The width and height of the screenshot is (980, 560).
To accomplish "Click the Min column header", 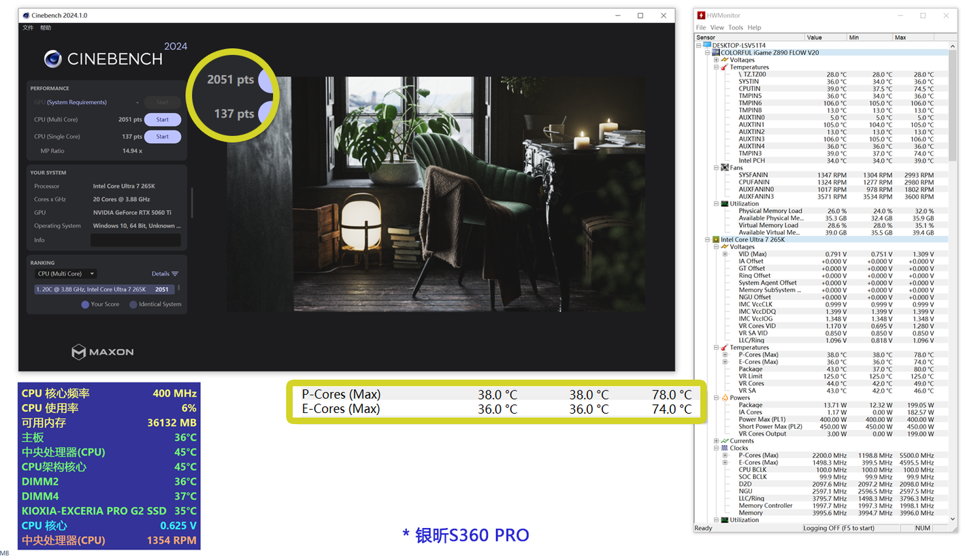I will 870,37.
